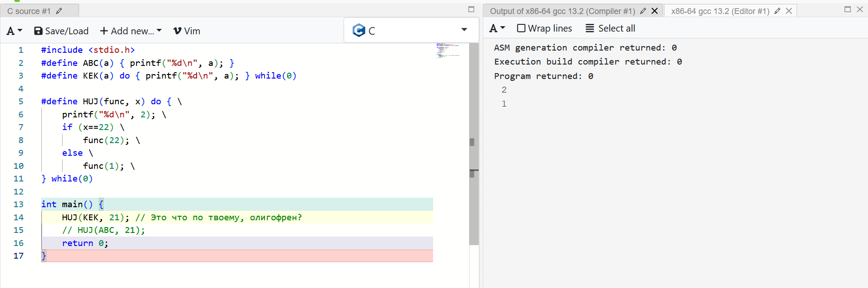Screen dimensions: 868x288
Task: Open output pane font options dropdown
Action: coord(497,28)
